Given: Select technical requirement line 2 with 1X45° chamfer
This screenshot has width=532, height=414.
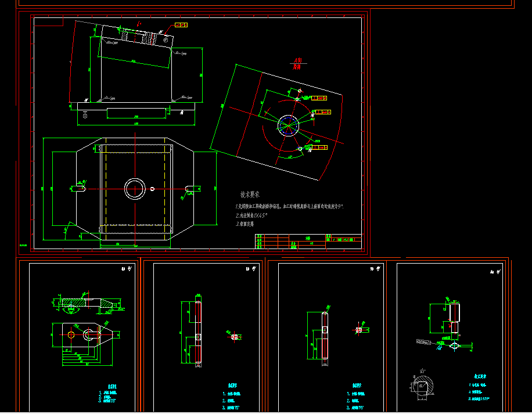Looking at the screenshot, I should pos(251,215).
